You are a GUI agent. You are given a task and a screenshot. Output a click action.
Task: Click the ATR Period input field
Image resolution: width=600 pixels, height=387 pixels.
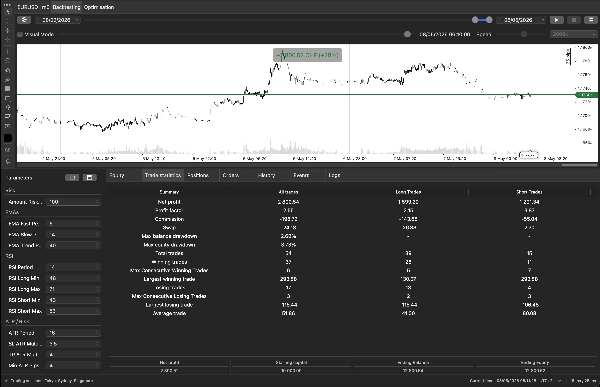[x=73, y=333]
